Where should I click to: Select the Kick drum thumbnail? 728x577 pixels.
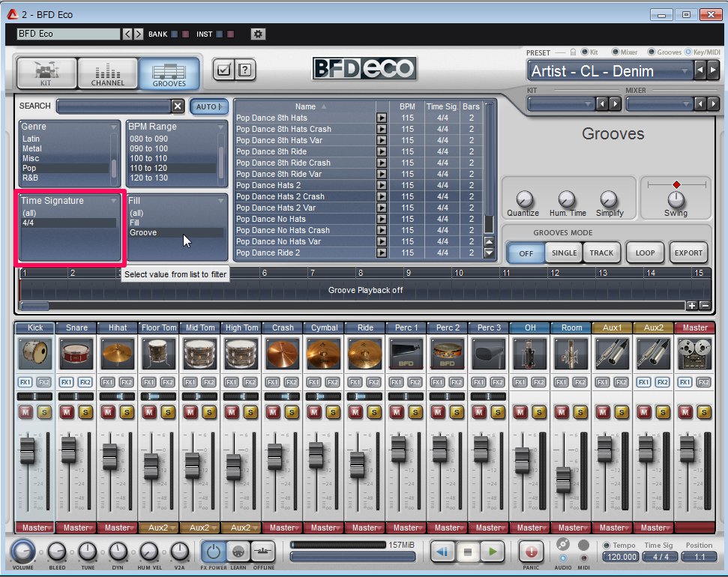coord(35,353)
